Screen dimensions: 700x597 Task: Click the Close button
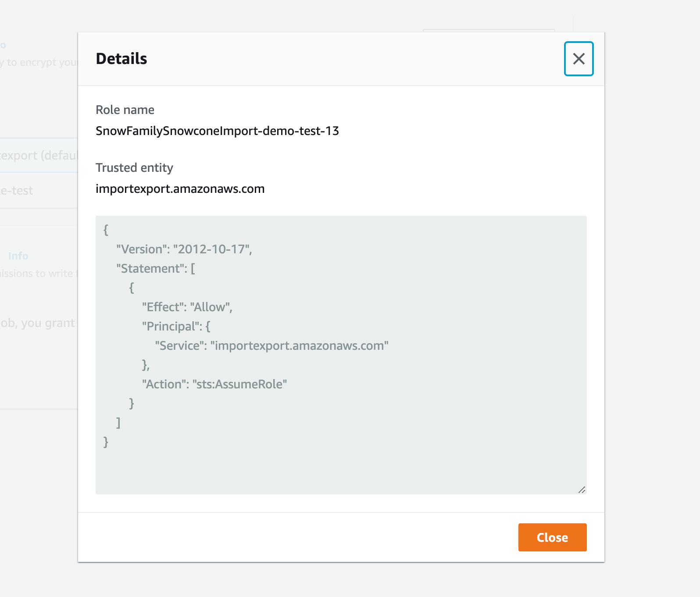[552, 537]
